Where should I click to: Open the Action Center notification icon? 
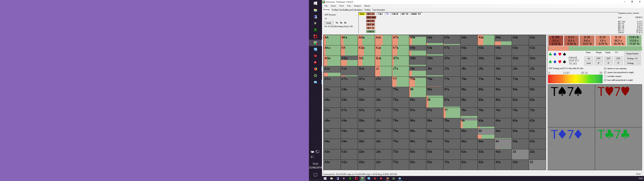[315, 175]
